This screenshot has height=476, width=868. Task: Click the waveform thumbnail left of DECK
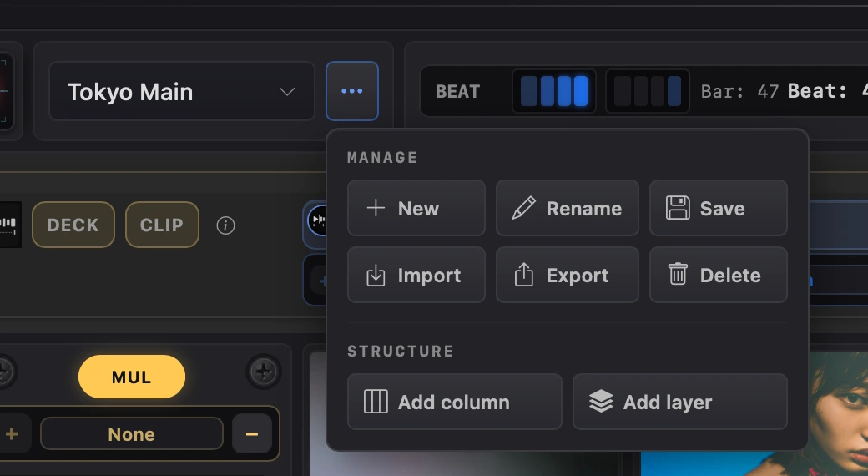(9, 225)
